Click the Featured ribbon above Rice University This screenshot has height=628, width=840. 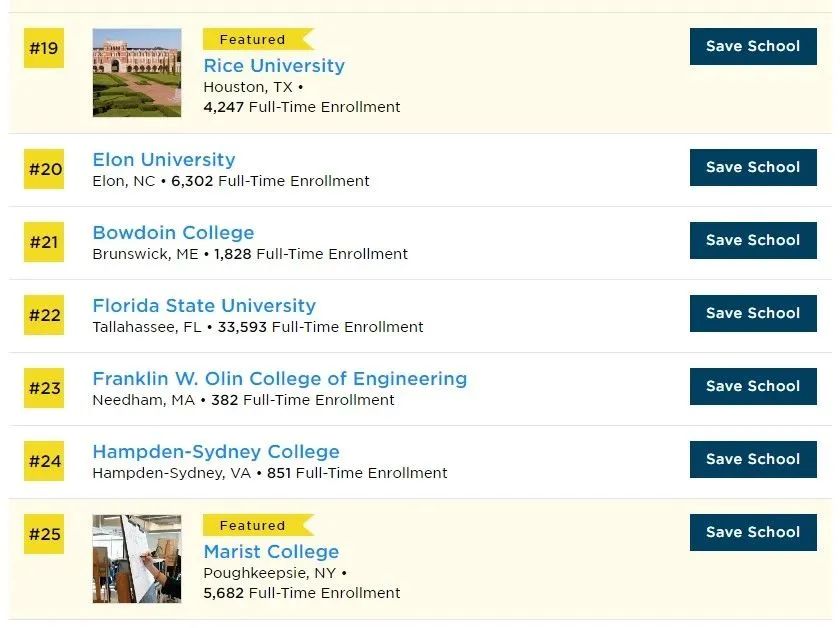258,40
